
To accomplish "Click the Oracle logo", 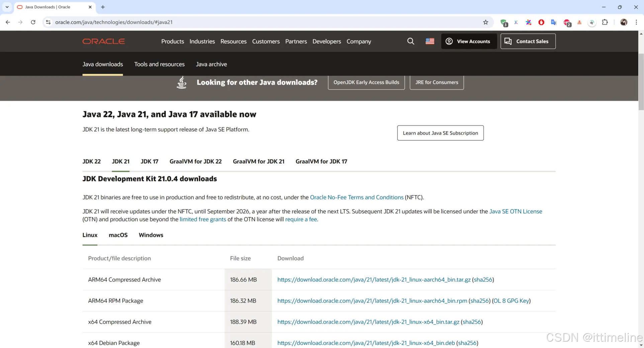I will pyautogui.click(x=104, y=41).
